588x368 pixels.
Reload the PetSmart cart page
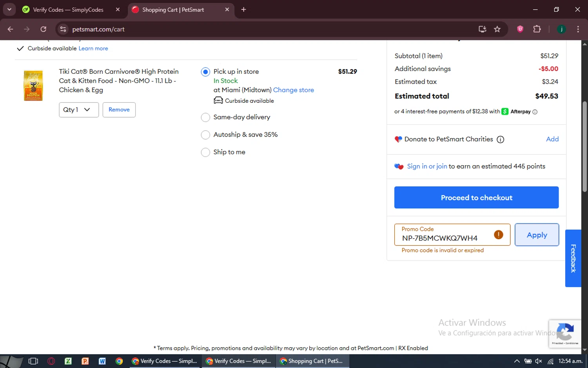(44, 29)
